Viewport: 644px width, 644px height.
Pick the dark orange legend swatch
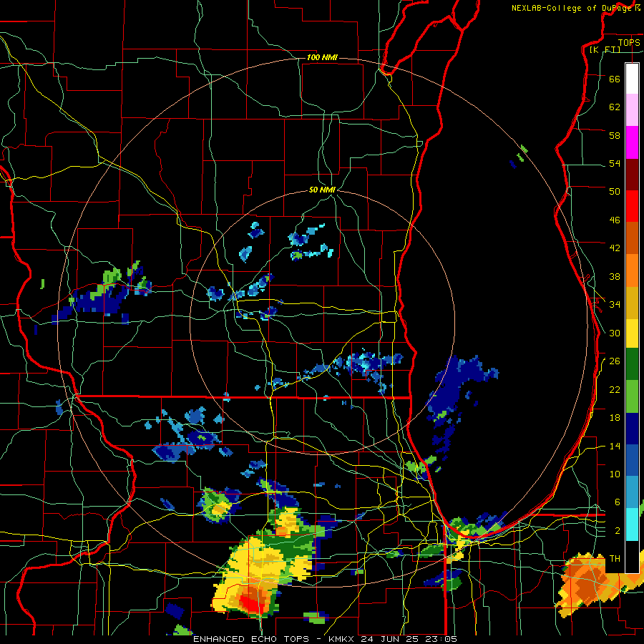[x=632, y=238]
